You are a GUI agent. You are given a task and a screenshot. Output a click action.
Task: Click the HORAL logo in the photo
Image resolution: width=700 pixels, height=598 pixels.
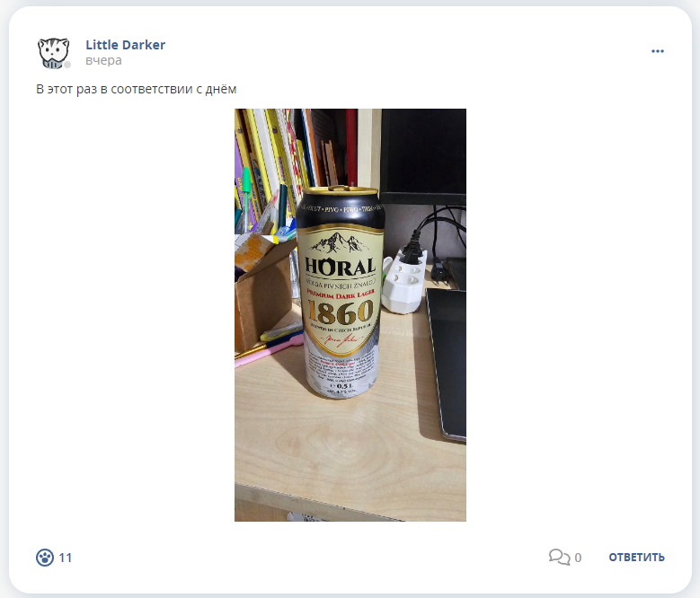coord(340,267)
